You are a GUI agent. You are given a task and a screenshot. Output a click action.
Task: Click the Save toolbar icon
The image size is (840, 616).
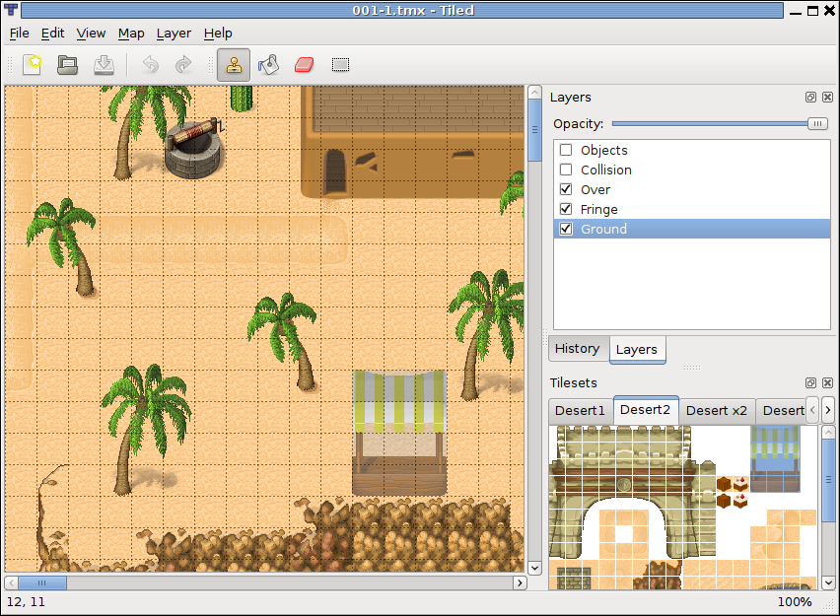tap(104, 65)
